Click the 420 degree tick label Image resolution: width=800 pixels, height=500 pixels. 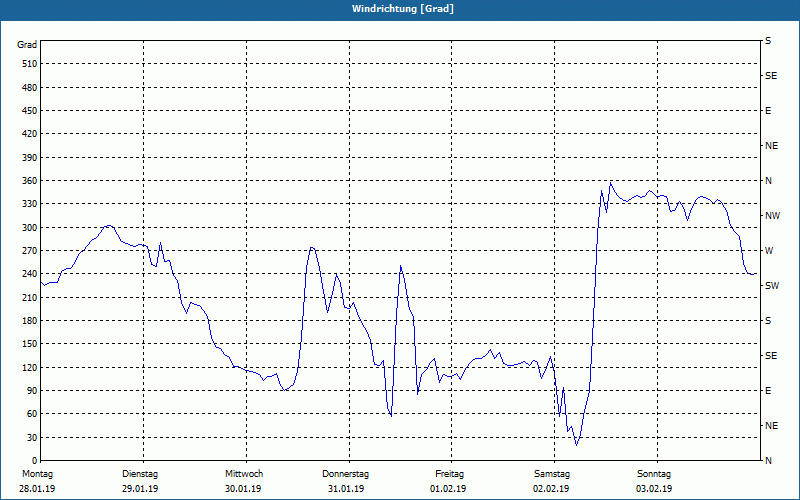(30, 134)
